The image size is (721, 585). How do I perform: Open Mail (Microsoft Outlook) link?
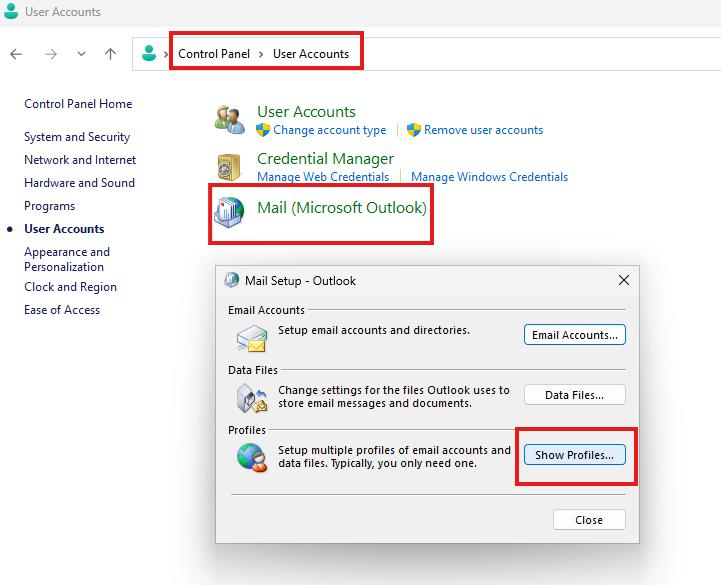342,208
